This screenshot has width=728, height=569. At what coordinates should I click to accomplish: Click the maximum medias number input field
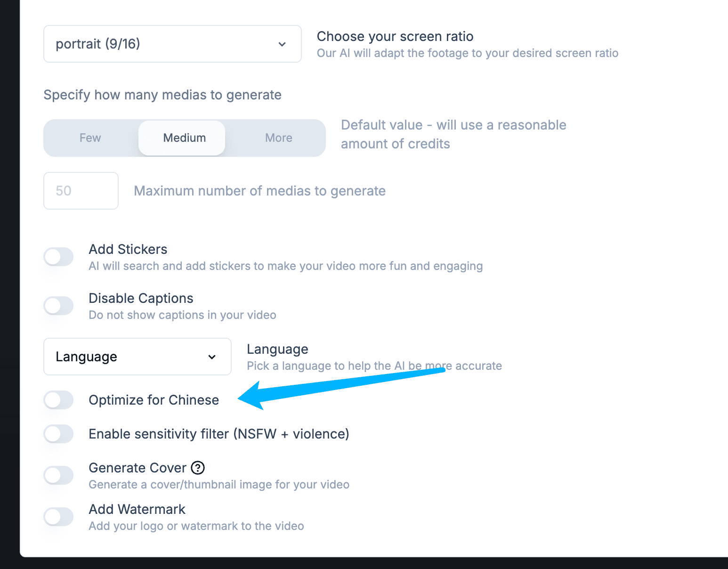81,191
